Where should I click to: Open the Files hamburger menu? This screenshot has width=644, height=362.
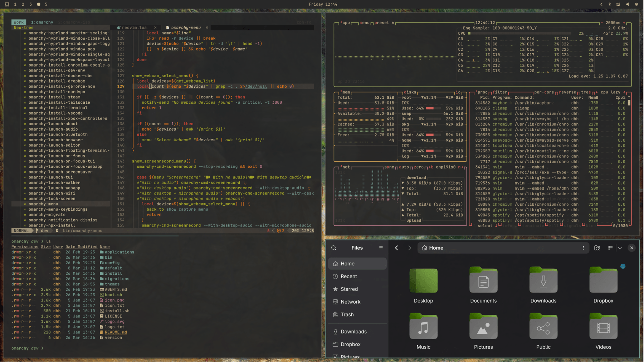(381, 248)
